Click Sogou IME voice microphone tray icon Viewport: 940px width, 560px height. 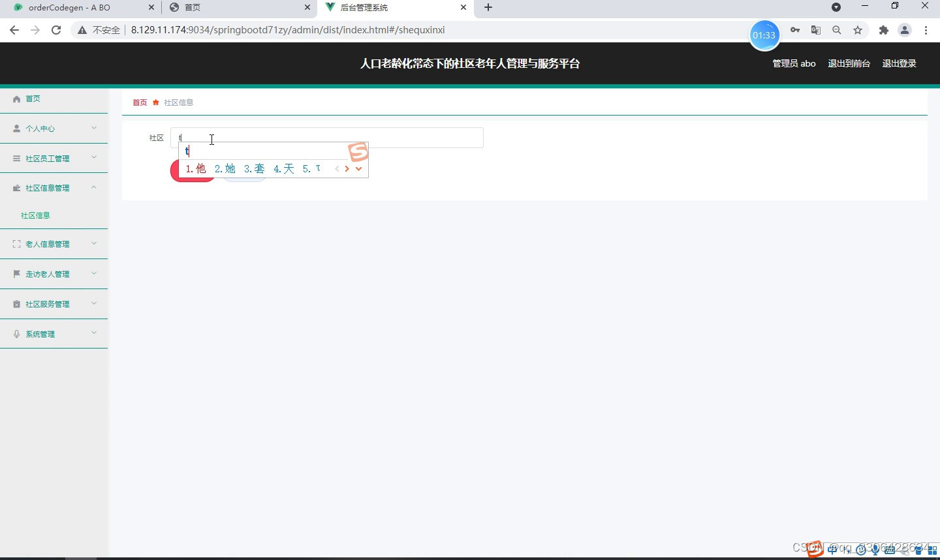875,550
